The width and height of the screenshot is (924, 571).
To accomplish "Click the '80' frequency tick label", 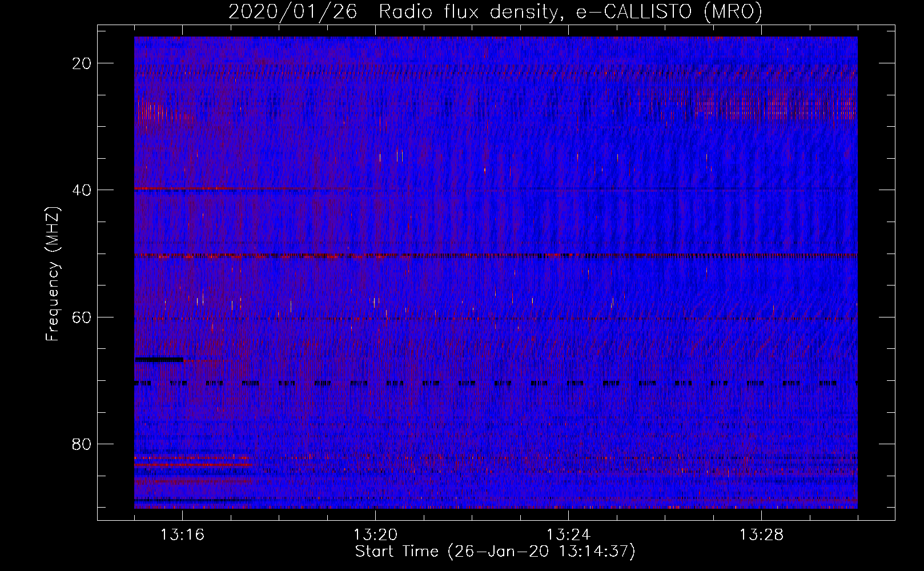I will (x=82, y=444).
